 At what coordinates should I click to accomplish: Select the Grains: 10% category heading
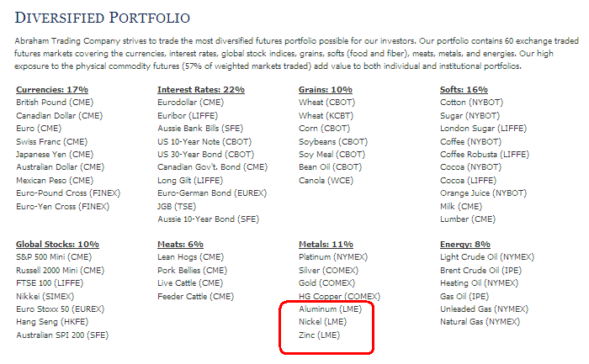[326, 89]
